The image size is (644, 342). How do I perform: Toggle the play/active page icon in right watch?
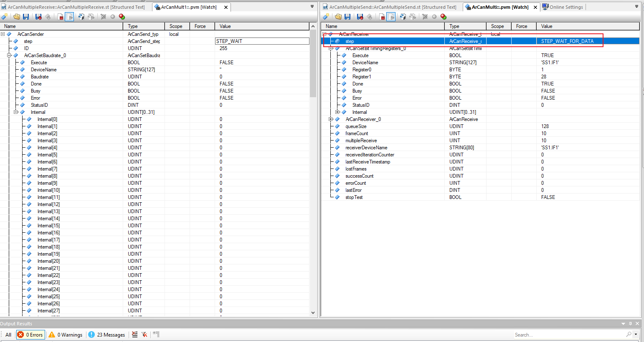[x=391, y=17]
